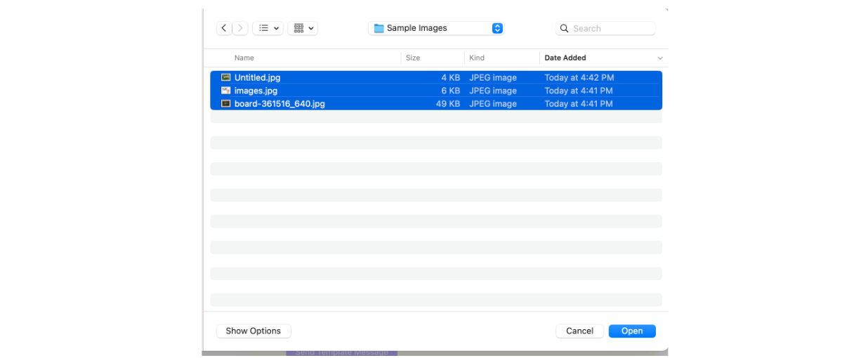
Task: Click JPEG image kind for board-361516_640.jpg
Action: (493, 103)
